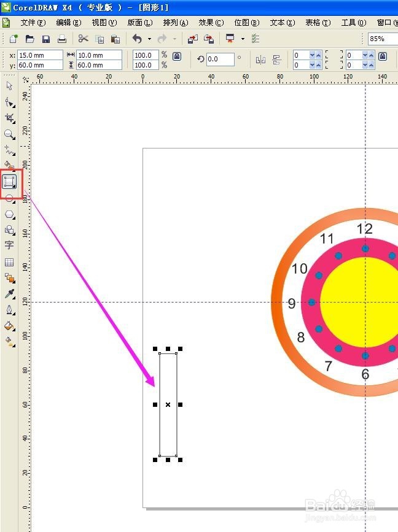Click the ruler origin corner icon
The width and height of the screenshot is (398, 532).
point(25,80)
